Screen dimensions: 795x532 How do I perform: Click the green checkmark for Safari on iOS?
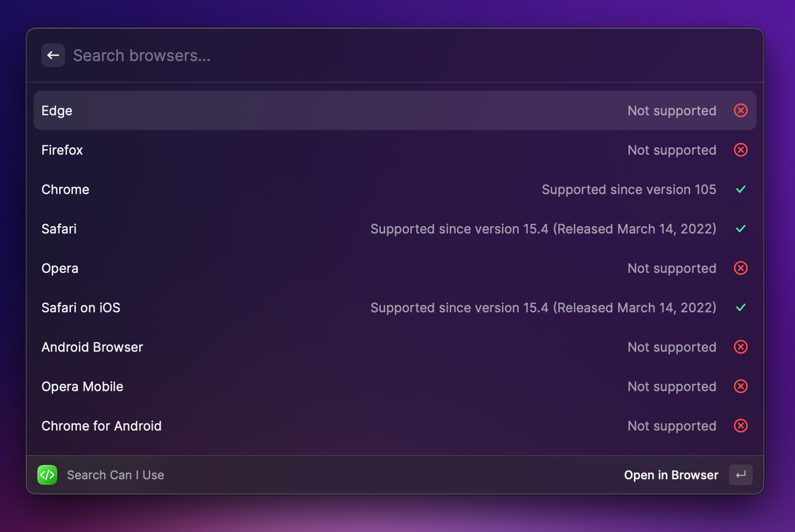coord(740,307)
